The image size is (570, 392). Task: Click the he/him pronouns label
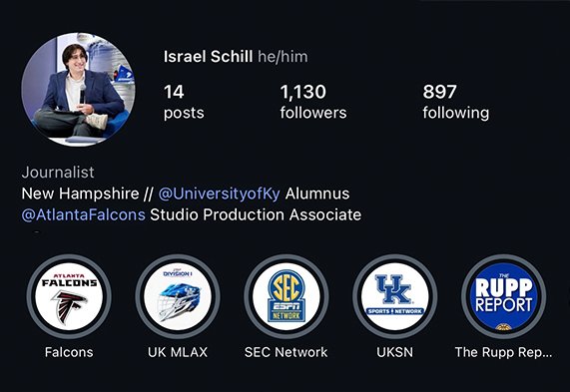(x=283, y=57)
